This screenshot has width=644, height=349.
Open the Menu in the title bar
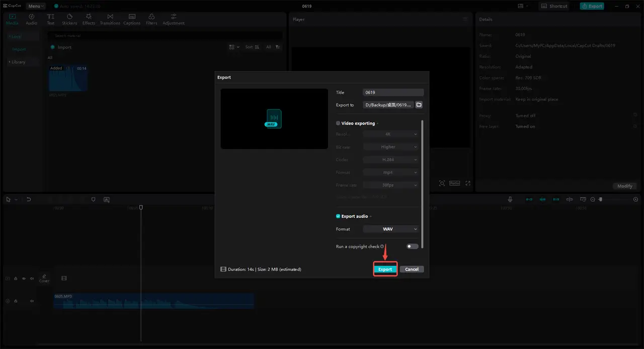(36, 6)
